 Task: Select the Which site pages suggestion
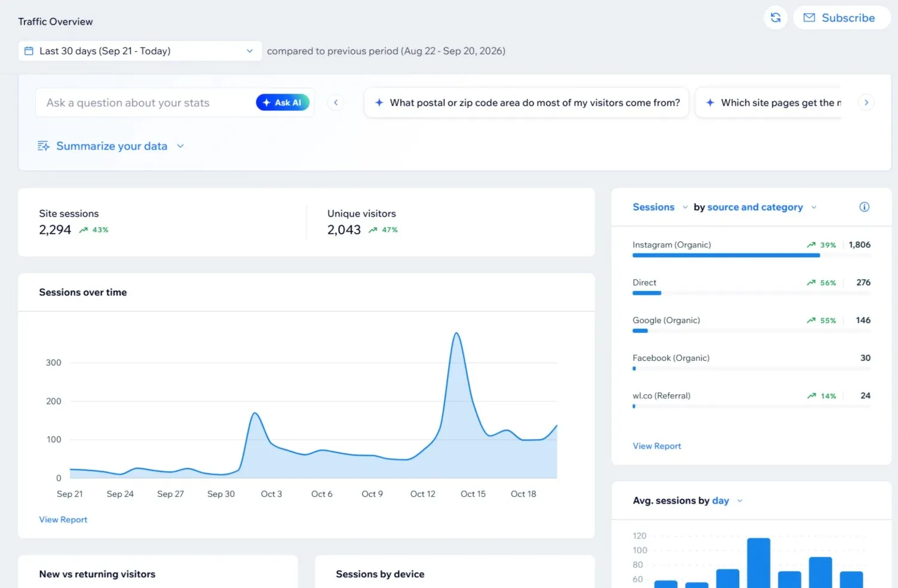pyautogui.click(x=769, y=103)
